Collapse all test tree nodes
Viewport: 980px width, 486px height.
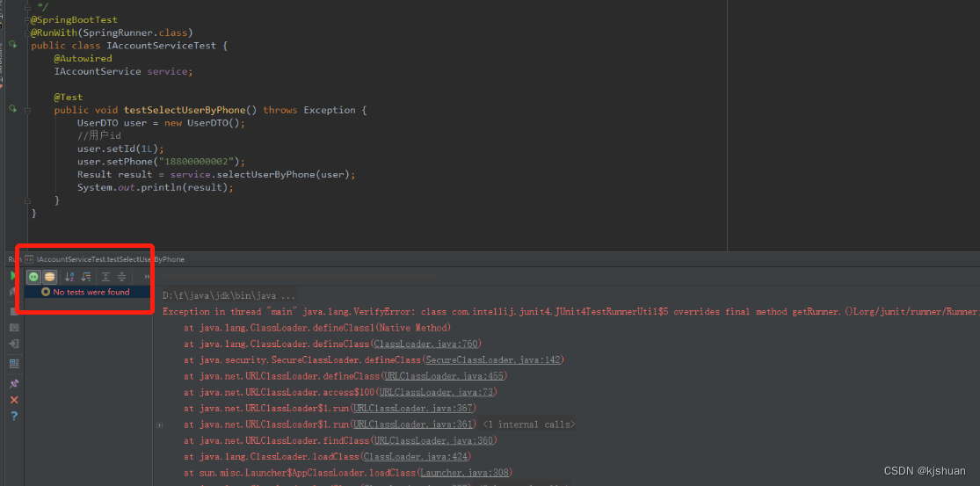[x=122, y=277]
